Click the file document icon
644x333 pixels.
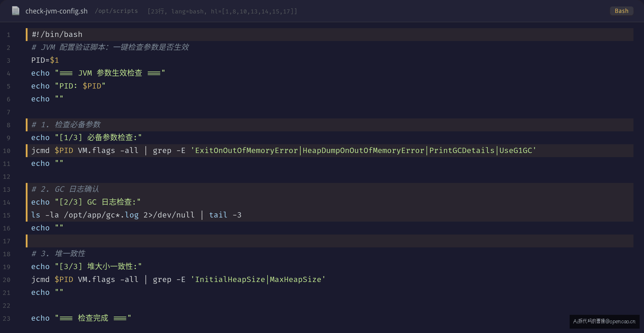point(16,11)
